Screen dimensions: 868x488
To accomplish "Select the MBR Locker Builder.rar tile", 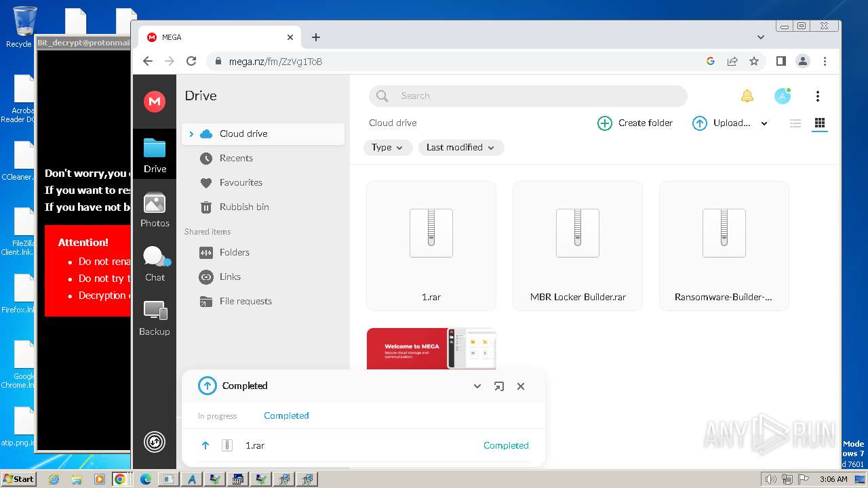I will [578, 246].
